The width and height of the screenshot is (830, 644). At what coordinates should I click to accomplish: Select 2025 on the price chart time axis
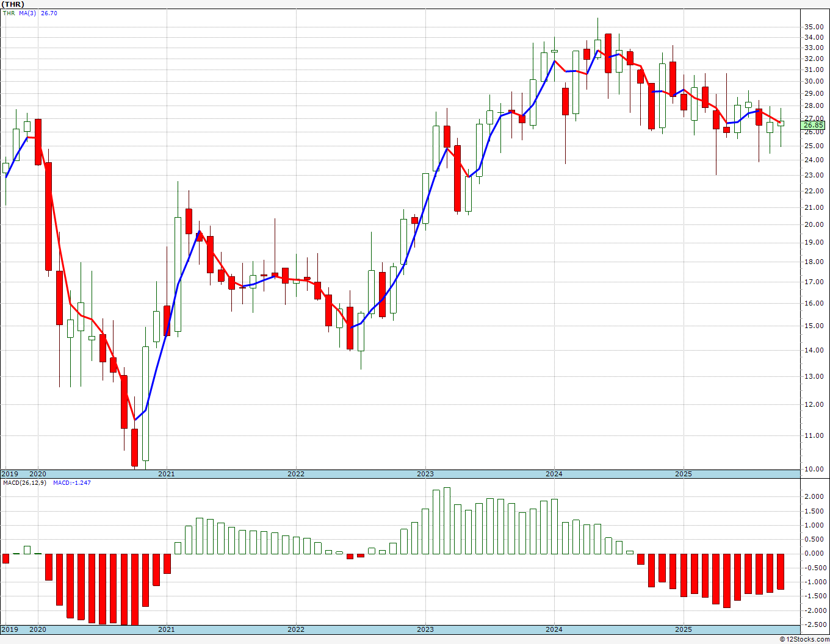click(x=684, y=473)
